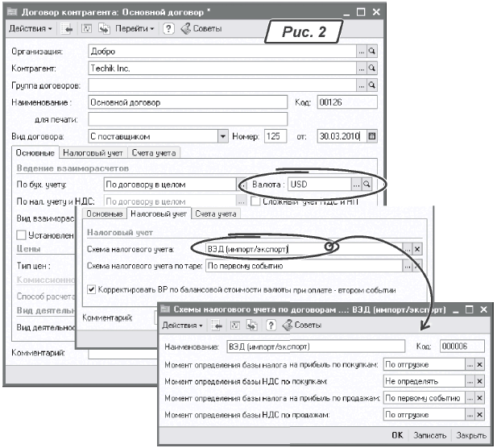This screenshot has width=497, height=448.
Task: Open the magnifier lookup next to Валюта USD
Action: click(367, 185)
